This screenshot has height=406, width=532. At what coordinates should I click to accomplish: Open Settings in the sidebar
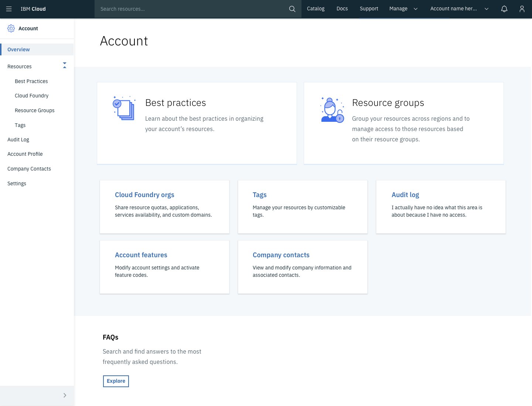(17, 183)
